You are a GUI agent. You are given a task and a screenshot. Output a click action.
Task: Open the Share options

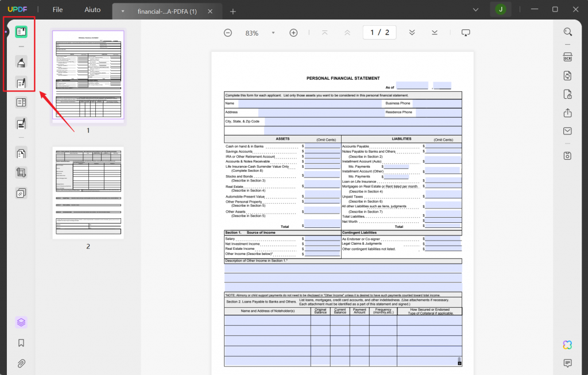pyautogui.click(x=567, y=112)
